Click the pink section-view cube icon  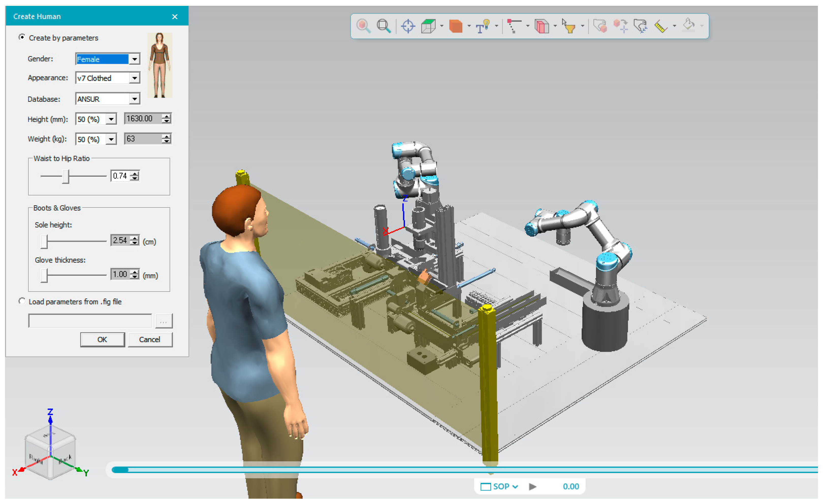[542, 26]
